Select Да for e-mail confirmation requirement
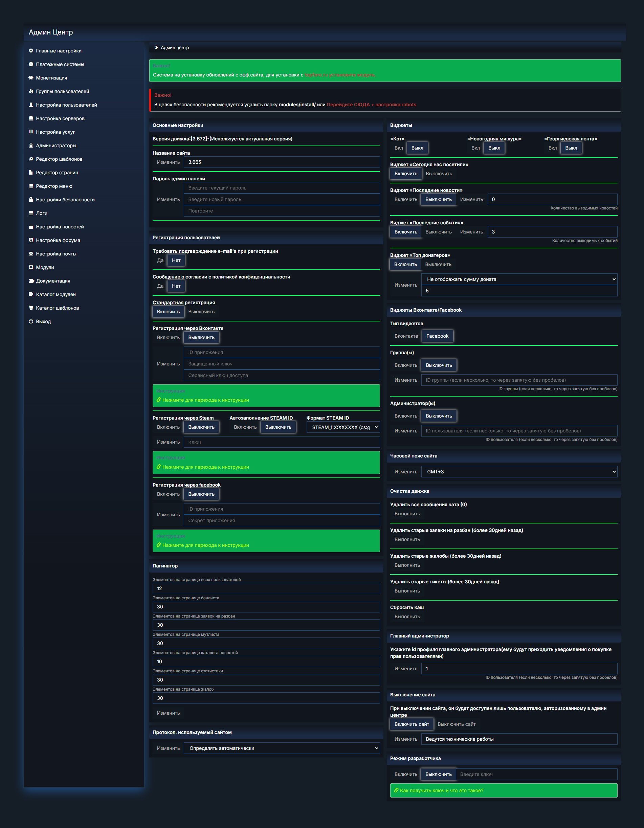Screen dimensions: 644x828 [x=160, y=260]
